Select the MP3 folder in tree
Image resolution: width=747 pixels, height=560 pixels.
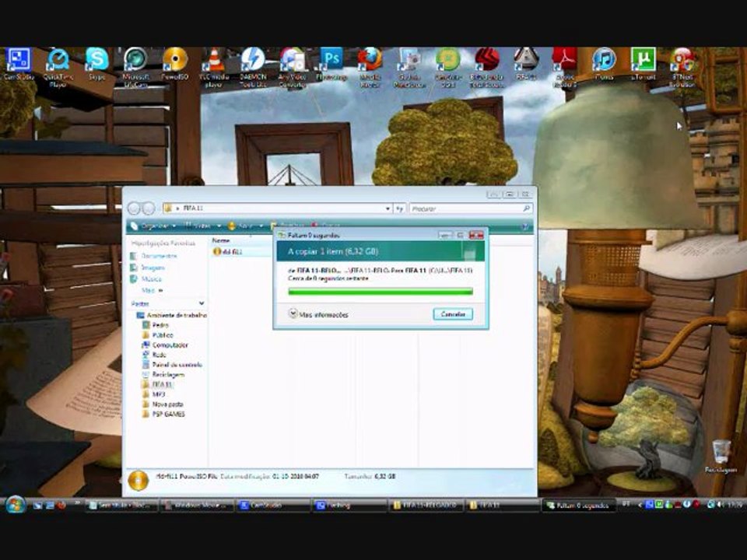(154, 394)
